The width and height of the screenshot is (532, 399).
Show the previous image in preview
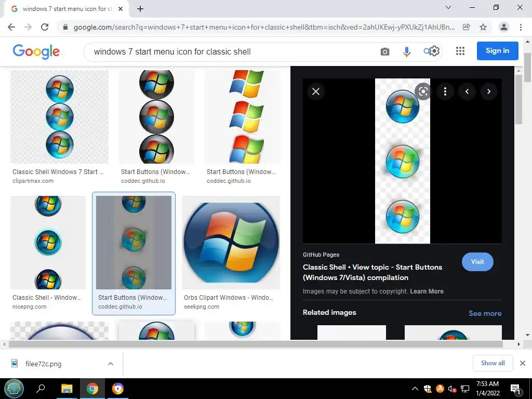point(467,91)
